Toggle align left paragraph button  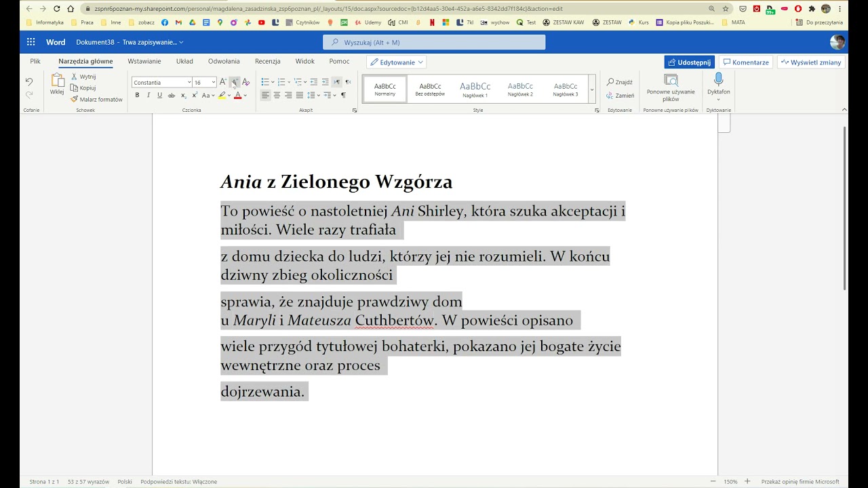(x=266, y=96)
